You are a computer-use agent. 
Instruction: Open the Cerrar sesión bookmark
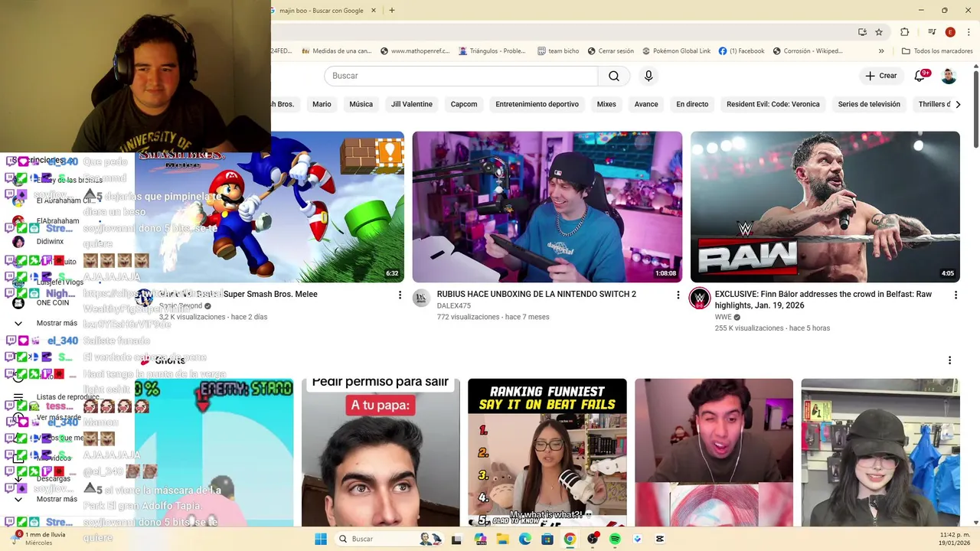point(611,51)
